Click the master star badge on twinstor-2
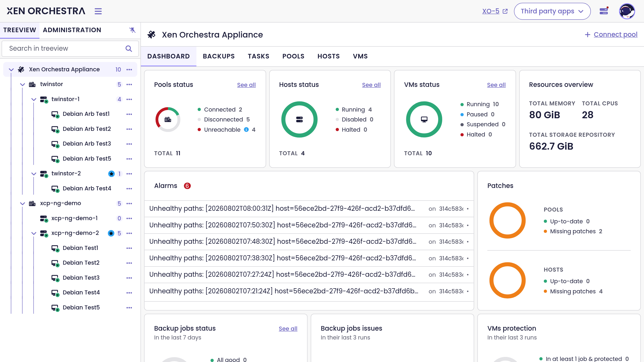The height and width of the screenshot is (362, 644). [x=111, y=174]
